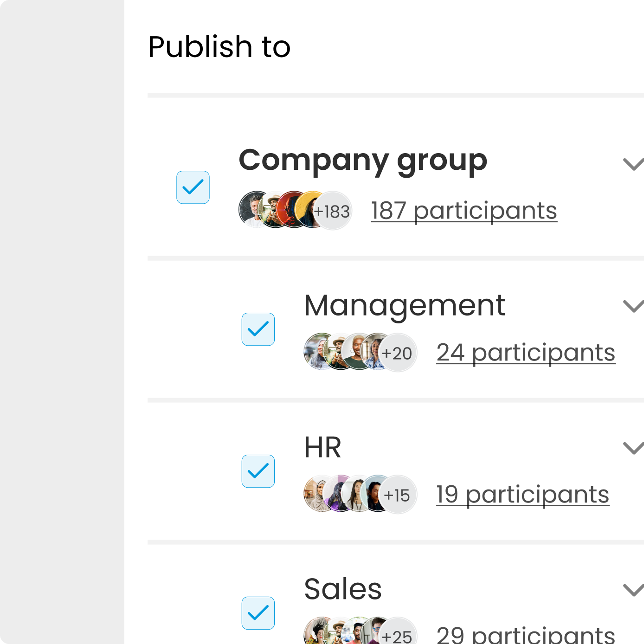Image resolution: width=644 pixels, height=644 pixels.
Task: Deselect the Sales group checkbox
Action: coord(258,613)
